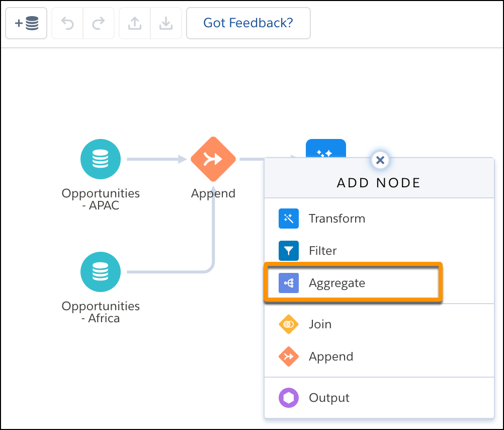Open the Got Feedback? button
The width and height of the screenshot is (504, 430).
point(248,23)
